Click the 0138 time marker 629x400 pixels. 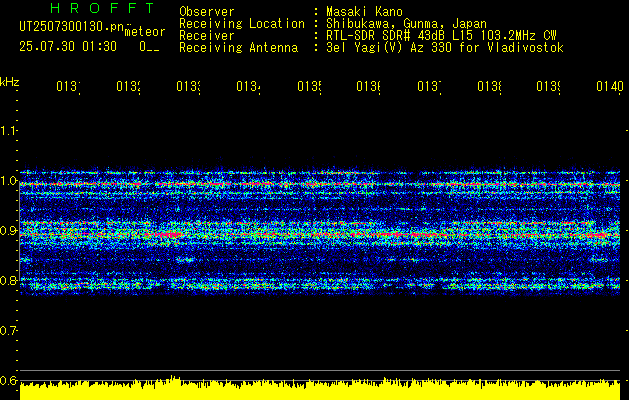(489, 87)
